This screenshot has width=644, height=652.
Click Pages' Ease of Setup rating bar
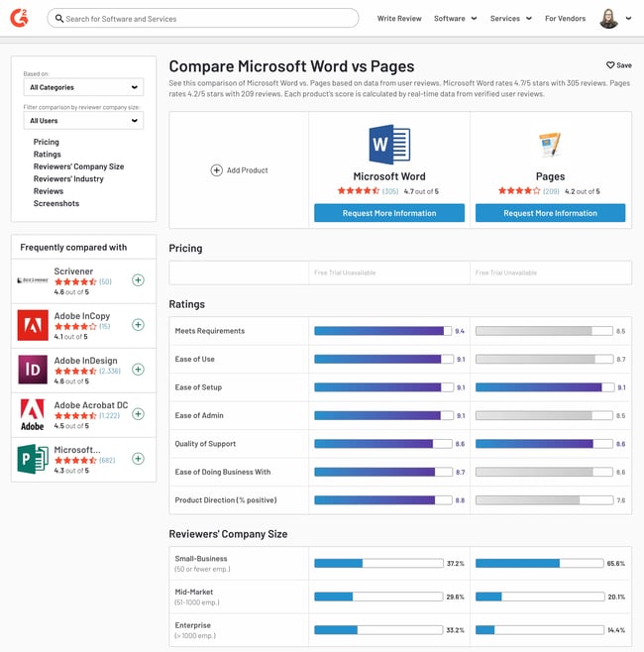point(545,387)
